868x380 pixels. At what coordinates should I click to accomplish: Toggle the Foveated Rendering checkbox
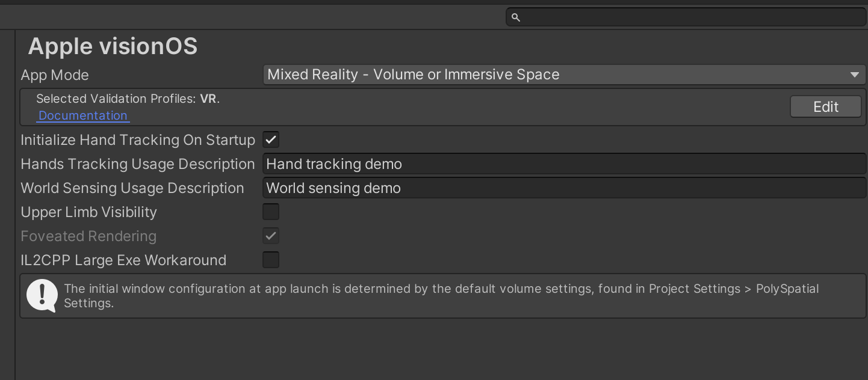pyautogui.click(x=271, y=236)
